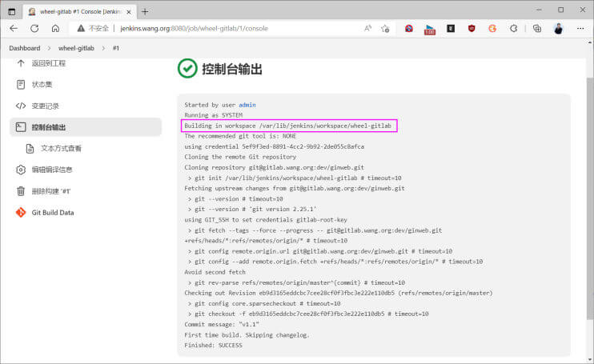Select the wheel-gitlab #1 Console tab
The image size is (594, 364).
[80, 12]
